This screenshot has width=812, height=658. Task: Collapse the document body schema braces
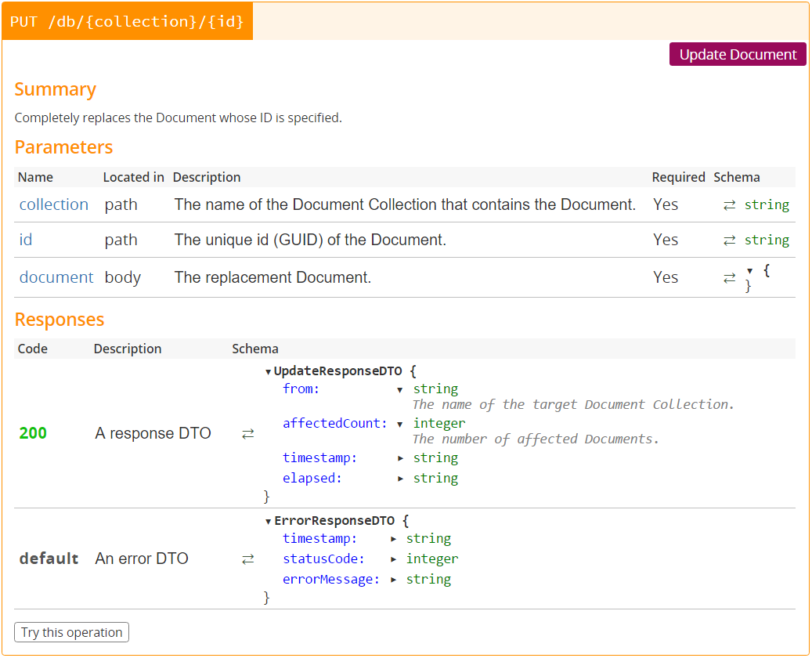[749, 271]
